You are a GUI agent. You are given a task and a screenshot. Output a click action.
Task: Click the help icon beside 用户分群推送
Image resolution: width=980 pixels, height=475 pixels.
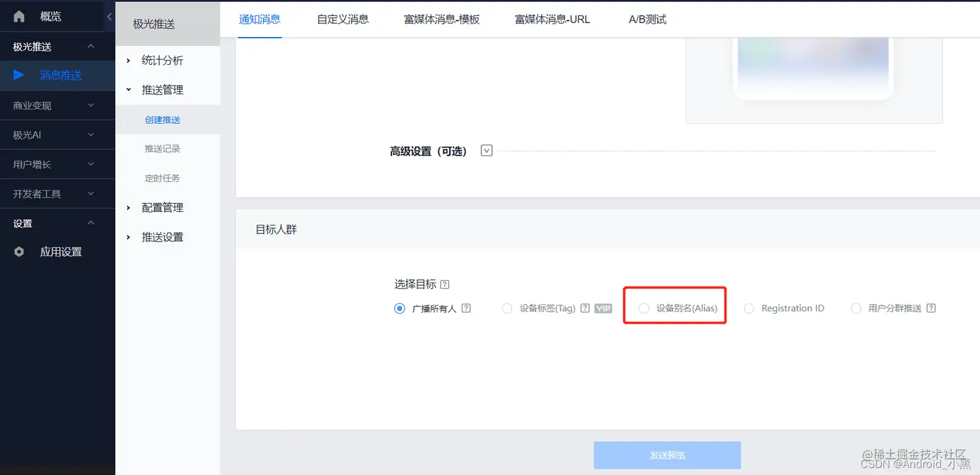pyautogui.click(x=931, y=308)
